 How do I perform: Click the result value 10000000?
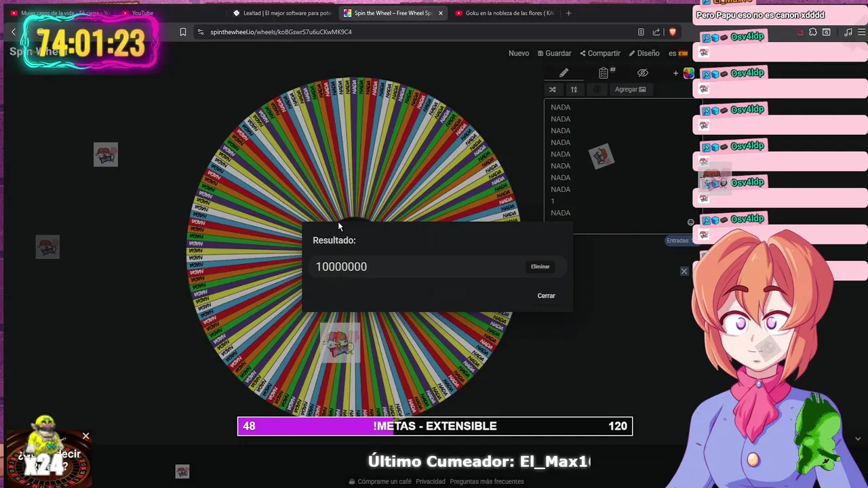341,266
